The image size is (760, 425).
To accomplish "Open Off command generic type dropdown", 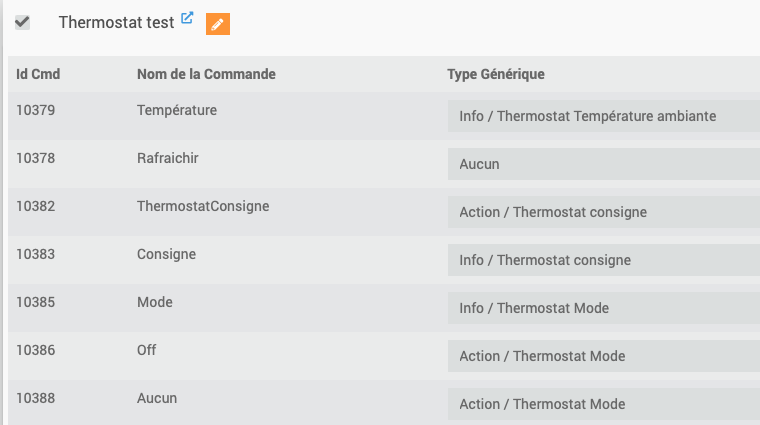I will [x=603, y=356].
